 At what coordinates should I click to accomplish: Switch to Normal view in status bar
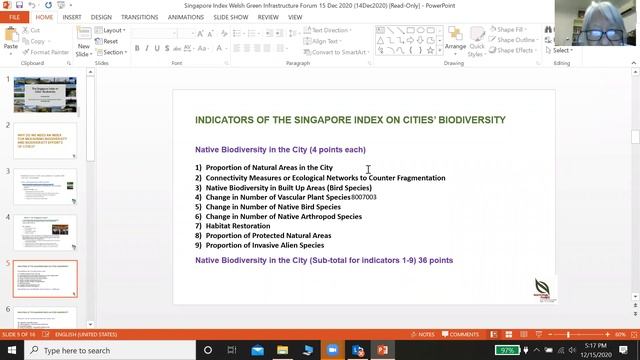pyautogui.click(x=493, y=334)
